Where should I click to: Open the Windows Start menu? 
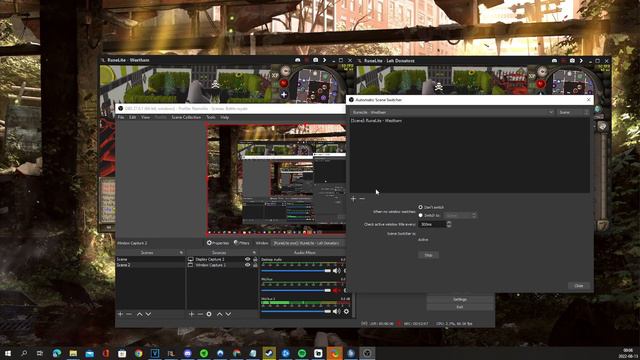coord(8,353)
